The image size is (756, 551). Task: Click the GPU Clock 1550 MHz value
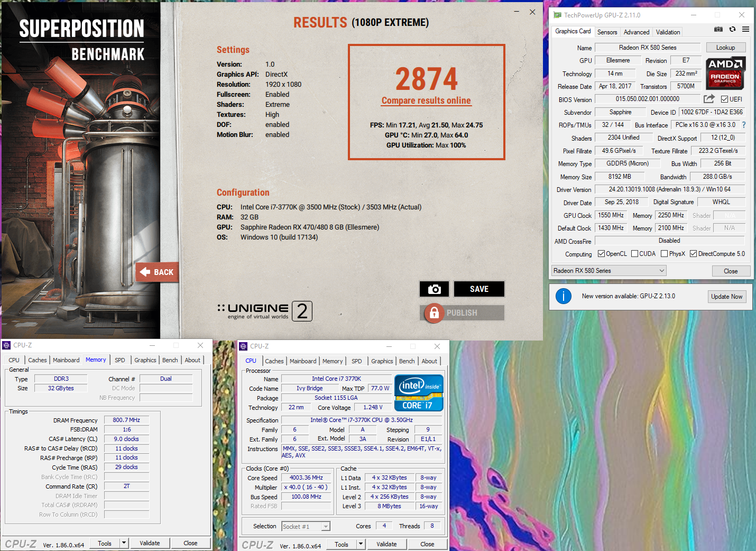(611, 215)
